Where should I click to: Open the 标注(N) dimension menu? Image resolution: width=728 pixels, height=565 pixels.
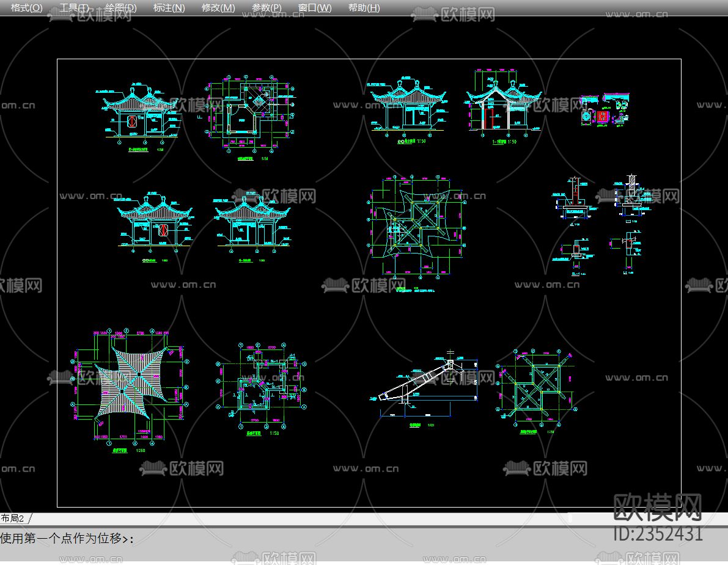[x=169, y=8]
